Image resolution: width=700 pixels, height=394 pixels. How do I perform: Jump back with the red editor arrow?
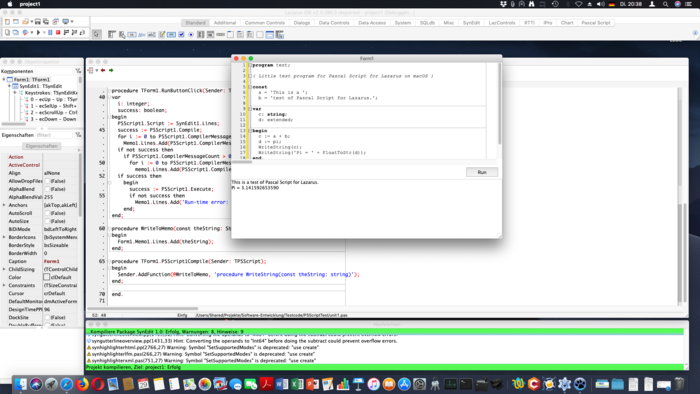point(103,70)
